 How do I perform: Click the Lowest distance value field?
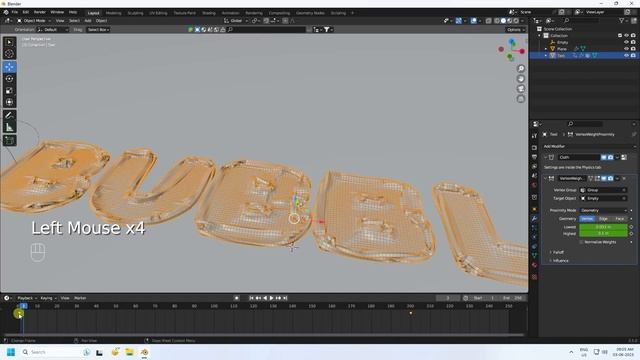click(x=603, y=227)
